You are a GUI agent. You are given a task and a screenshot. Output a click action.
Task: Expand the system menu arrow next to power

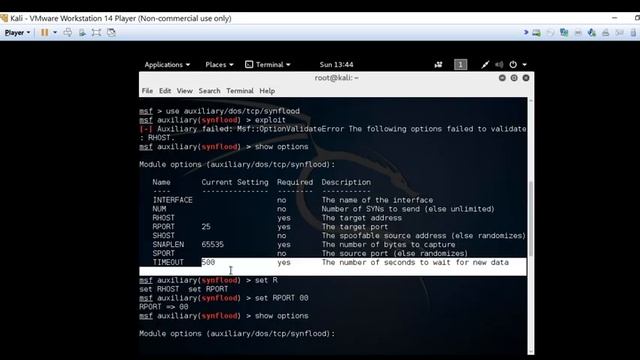(524, 64)
